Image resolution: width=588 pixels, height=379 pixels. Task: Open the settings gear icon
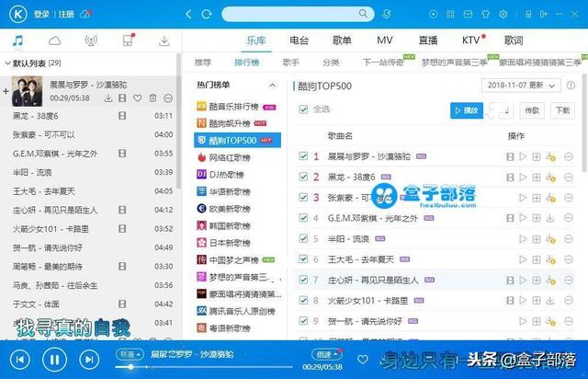[x=503, y=15]
